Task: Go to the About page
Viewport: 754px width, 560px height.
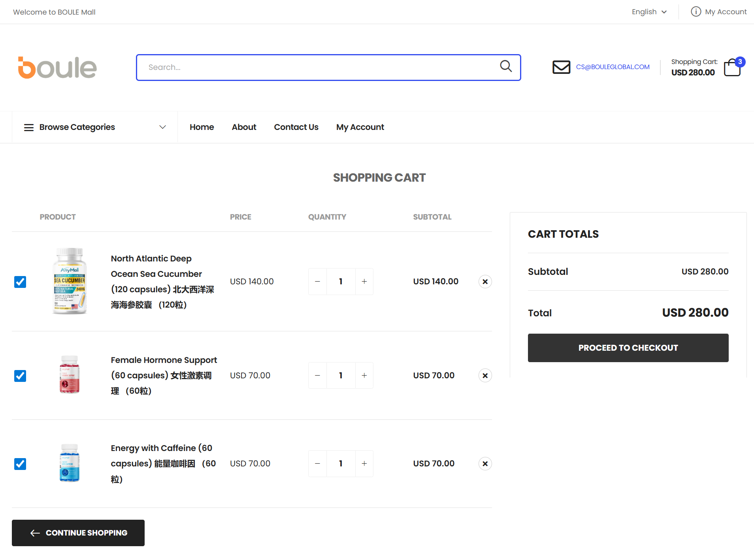Action: [x=244, y=127]
